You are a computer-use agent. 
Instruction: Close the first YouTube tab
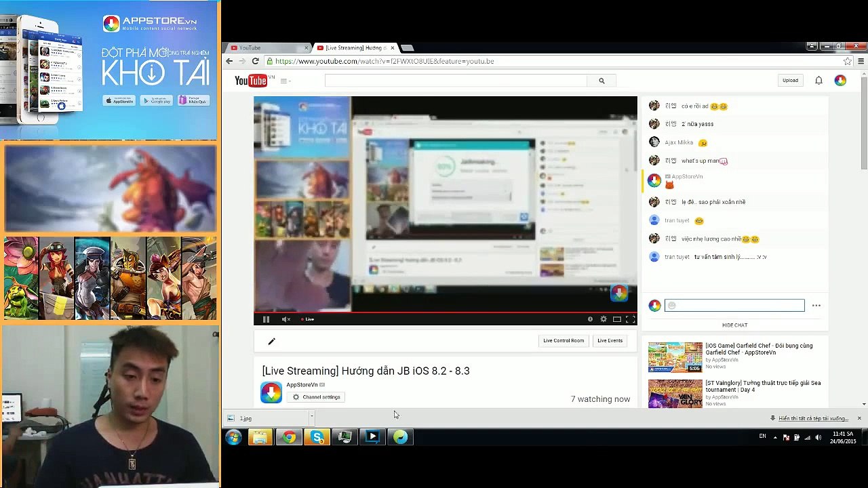(x=306, y=47)
